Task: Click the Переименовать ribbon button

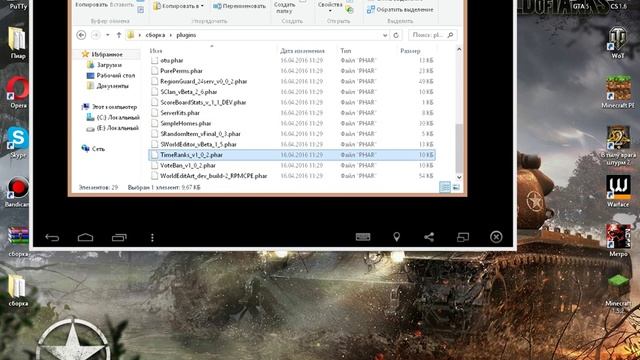Action: (x=239, y=6)
